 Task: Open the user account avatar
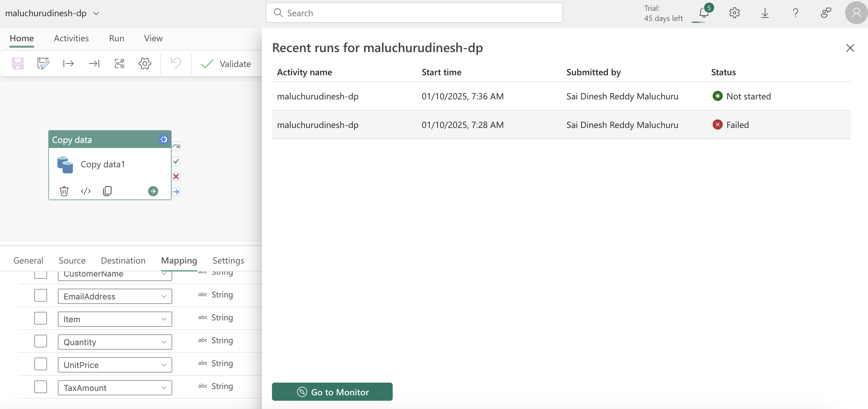pyautogui.click(x=856, y=13)
